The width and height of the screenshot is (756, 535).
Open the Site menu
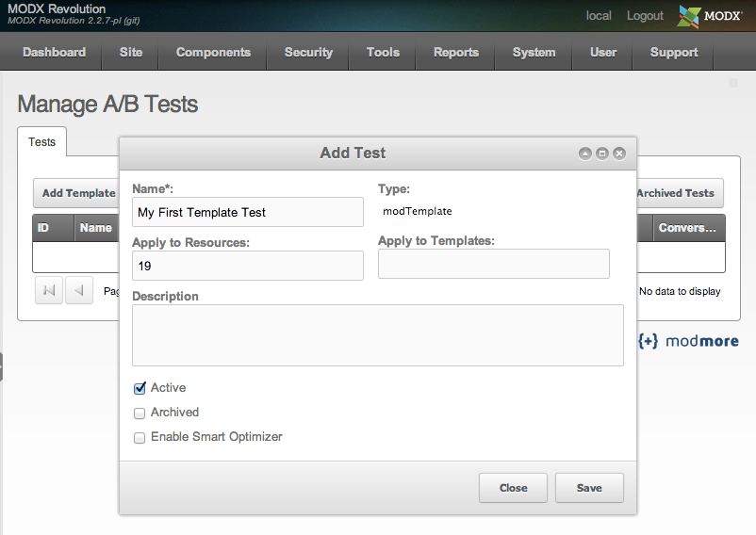coord(131,52)
